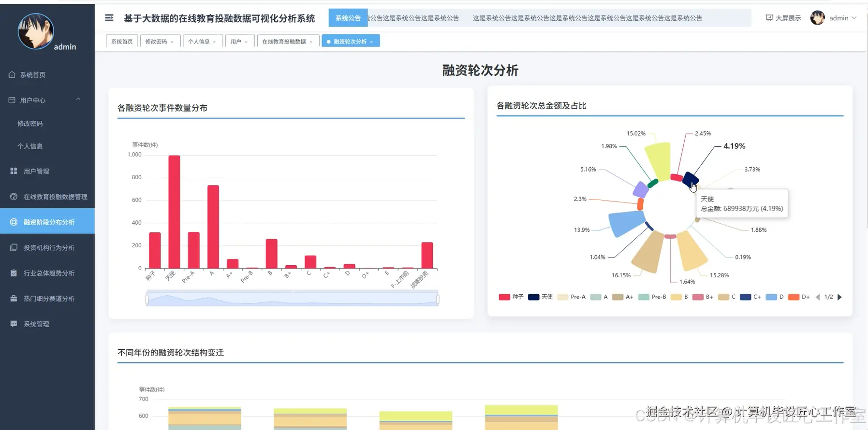Click the 系统公告 button

point(348,18)
